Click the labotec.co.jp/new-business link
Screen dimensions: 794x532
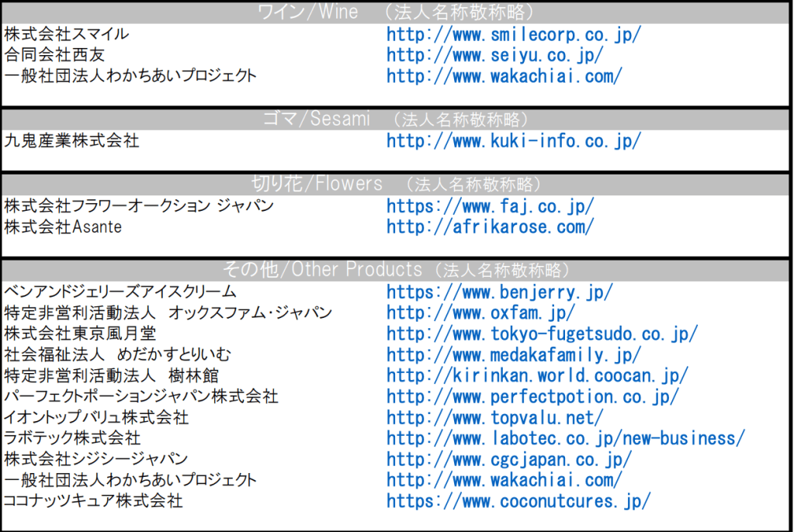[x=566, y=438]
